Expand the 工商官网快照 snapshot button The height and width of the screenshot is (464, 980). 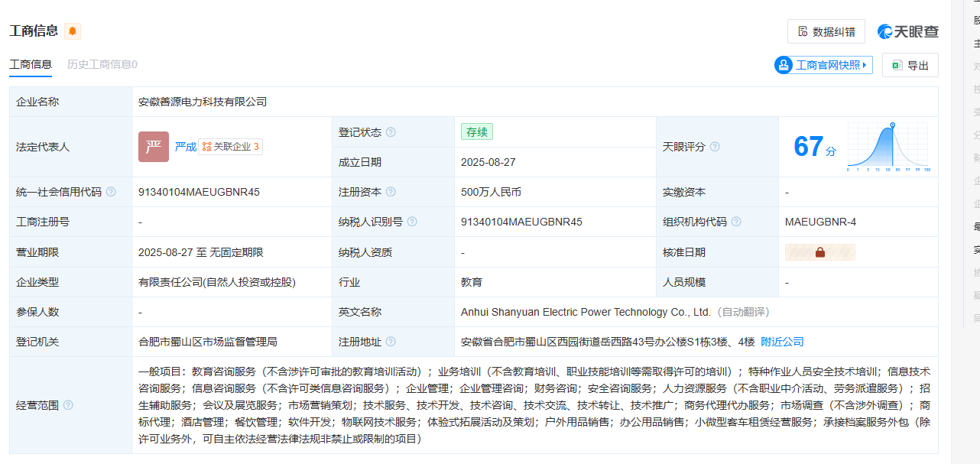point(823,66)
